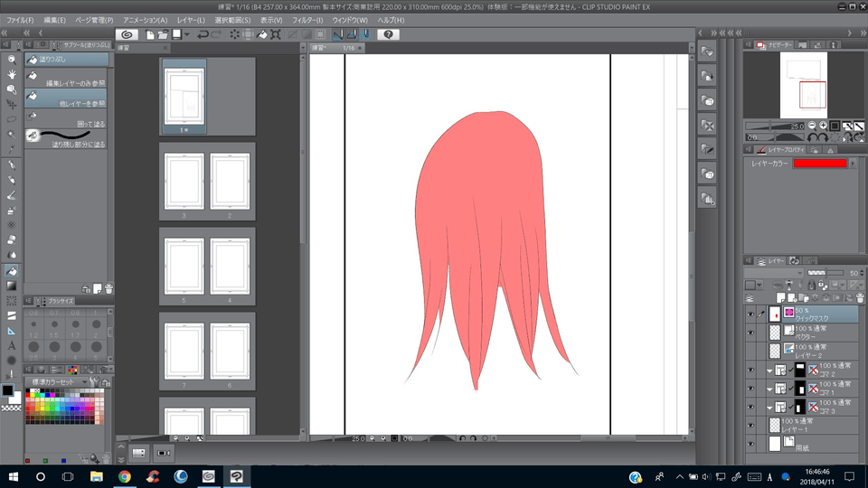The image size is (868, 488).
Task: Show the レイヤー 2 layer
Action: click(x=750, y=351)
